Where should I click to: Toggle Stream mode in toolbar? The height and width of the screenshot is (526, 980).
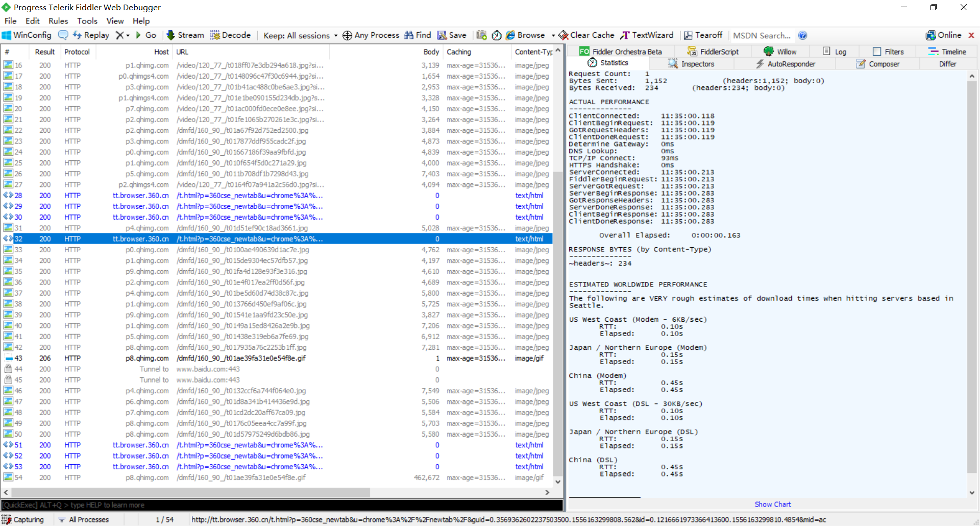[x=185, y=35]
